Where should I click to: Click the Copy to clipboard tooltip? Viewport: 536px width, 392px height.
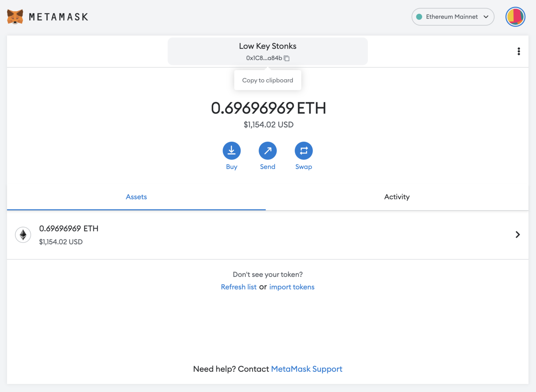coord(267,80)
